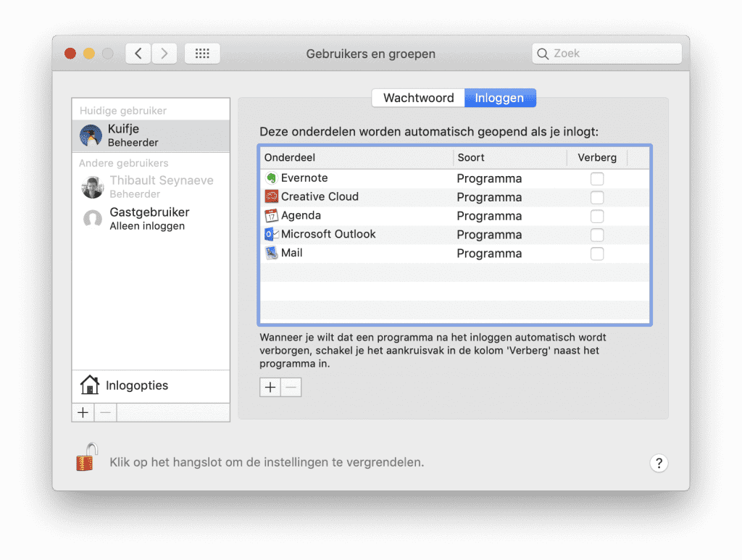Click the Inlogopties house icon

click(x=89, y=385)
